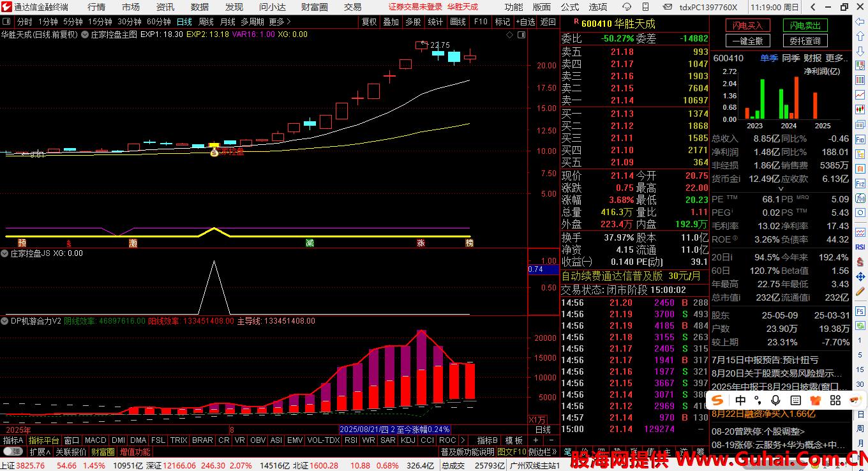Click the RSI icon in right sidebar
This screenshot has height=471, width=868.
point(860,246)
